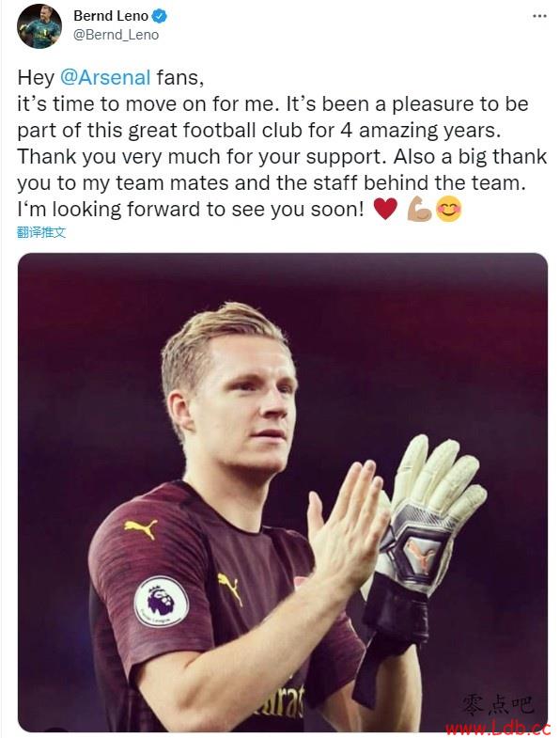Click the smiling blushing face emoji

[x=449, y=209]
